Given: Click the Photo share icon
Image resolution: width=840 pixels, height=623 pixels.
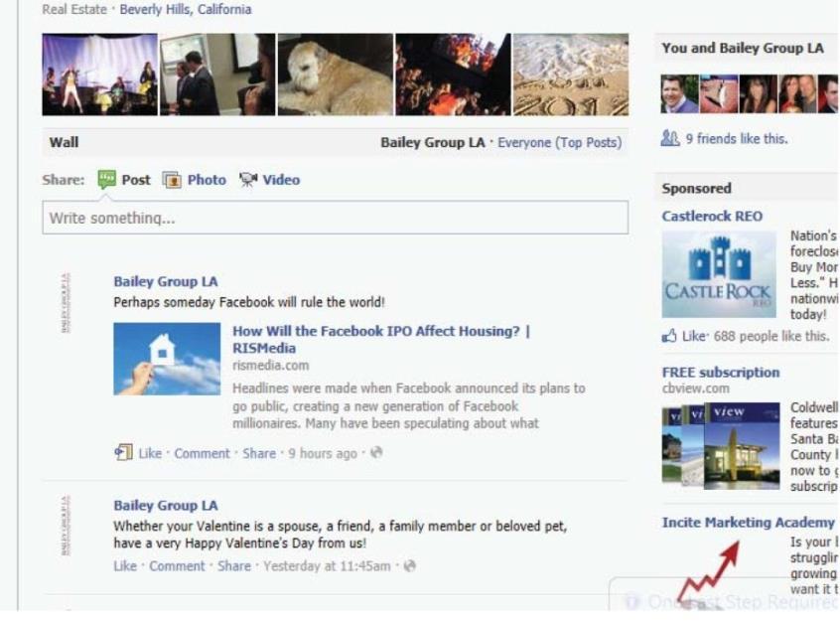Looking at the screenshot, I should click(172, 180).
